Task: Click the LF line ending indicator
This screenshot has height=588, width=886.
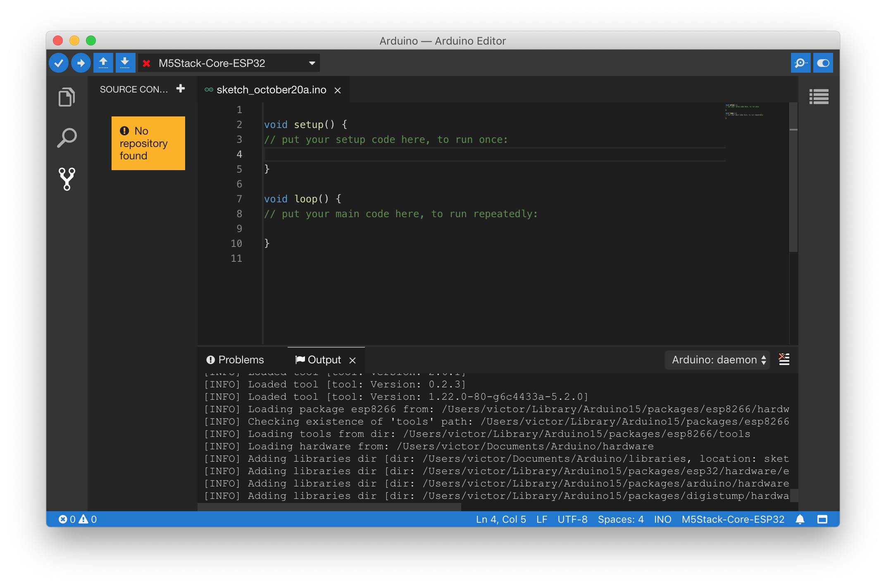Action: click(x=542, y=519)
